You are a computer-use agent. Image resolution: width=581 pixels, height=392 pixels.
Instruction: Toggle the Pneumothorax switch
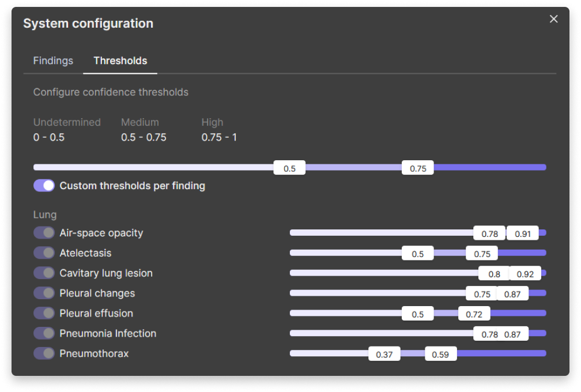pos(44,353)
